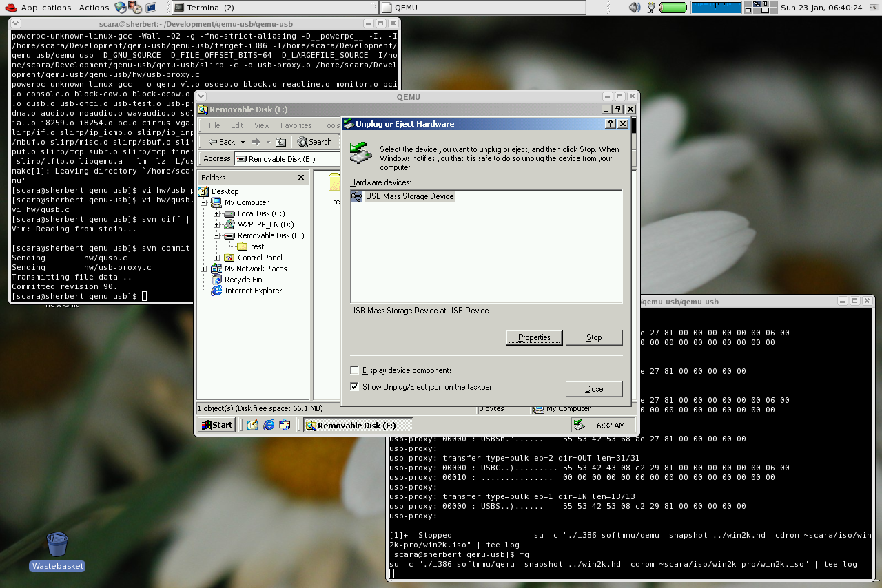The image size is (882, 588).
Task: Open the GNOME Actions menu
Action: coord(94,8)
